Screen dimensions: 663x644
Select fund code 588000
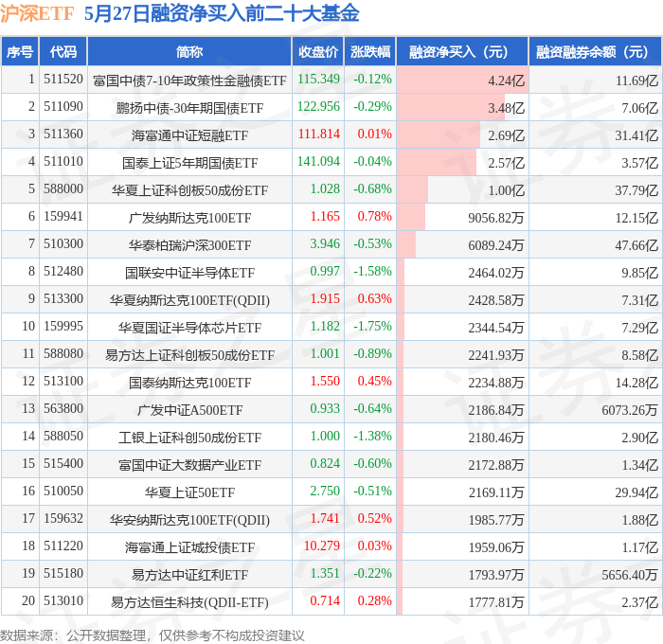[63, 189]
